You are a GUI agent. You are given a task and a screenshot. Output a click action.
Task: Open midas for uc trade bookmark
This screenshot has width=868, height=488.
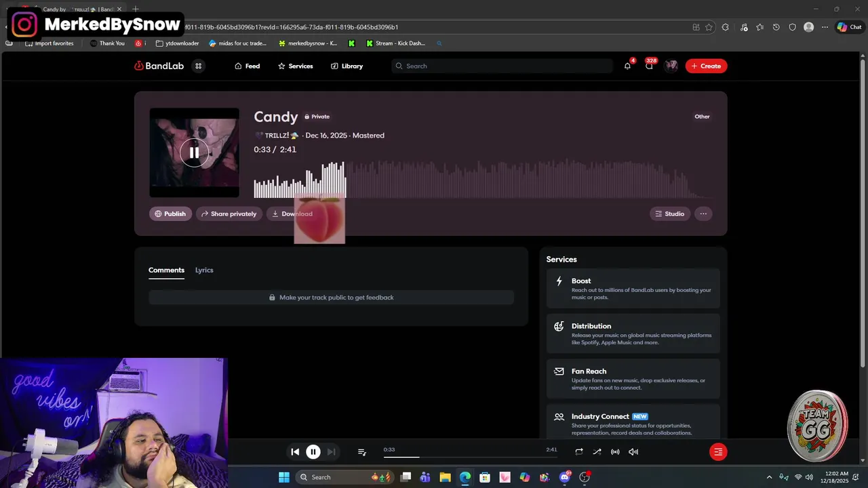point(237,43)
